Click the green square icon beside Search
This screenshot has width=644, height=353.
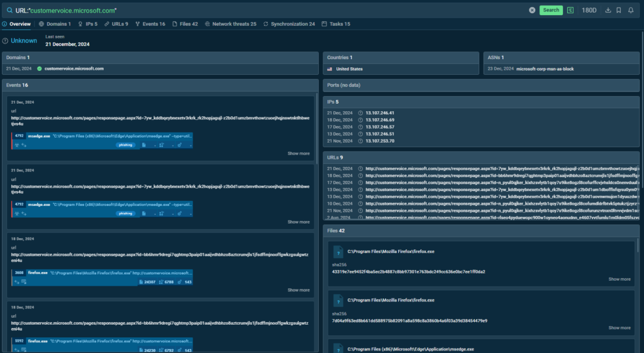click(x=570, y=10)
